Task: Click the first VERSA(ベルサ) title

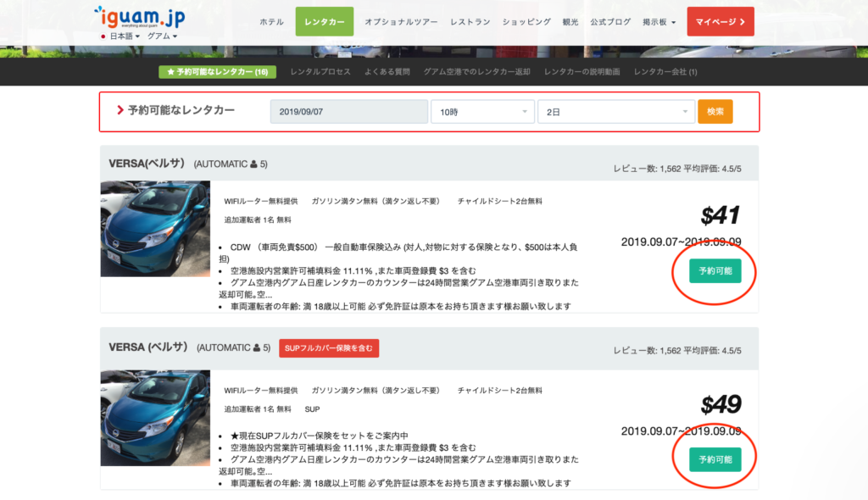Action: pos(147,164)
